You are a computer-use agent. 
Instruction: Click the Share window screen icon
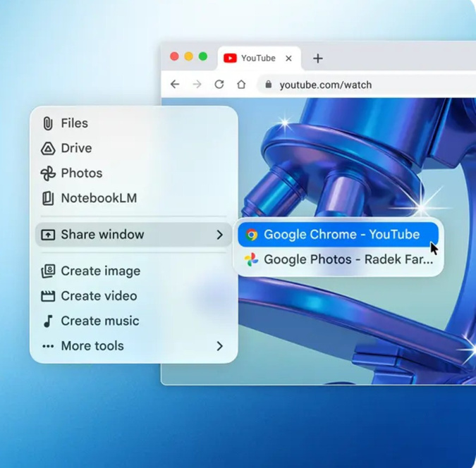(x=48, y=235)
